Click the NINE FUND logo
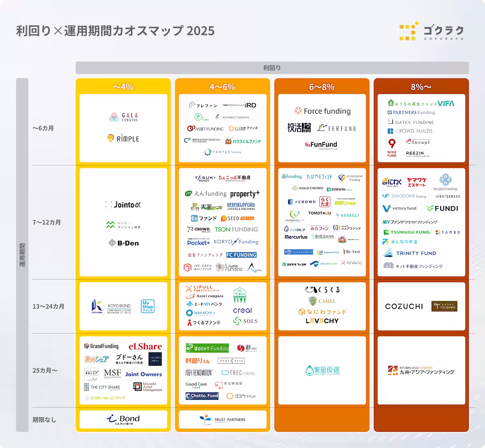 tap(392, 148)
